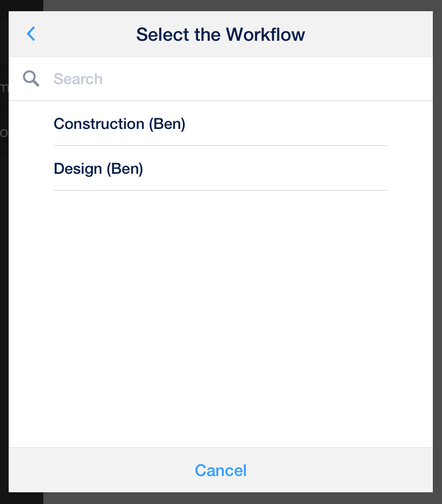Image resolution: width=442 pixels, height=504 pixels.
Task: Go back using the header arrow
Action: click(31, 34)
